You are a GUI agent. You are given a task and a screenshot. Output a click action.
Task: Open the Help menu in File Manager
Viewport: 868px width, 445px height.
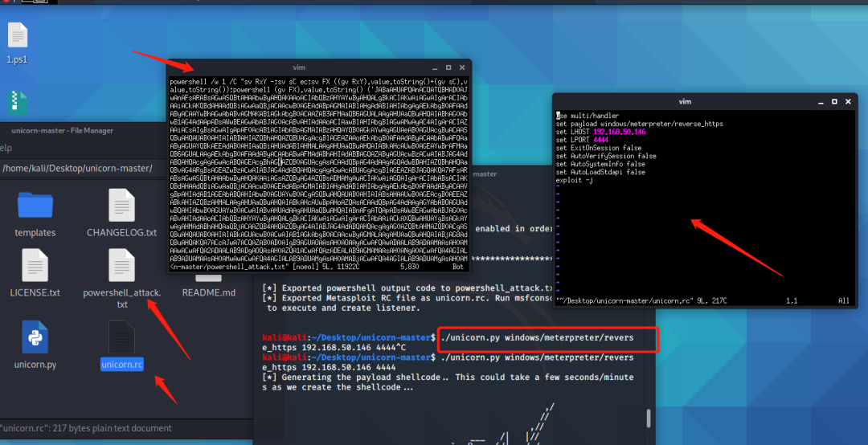click(x=6, y=148)
